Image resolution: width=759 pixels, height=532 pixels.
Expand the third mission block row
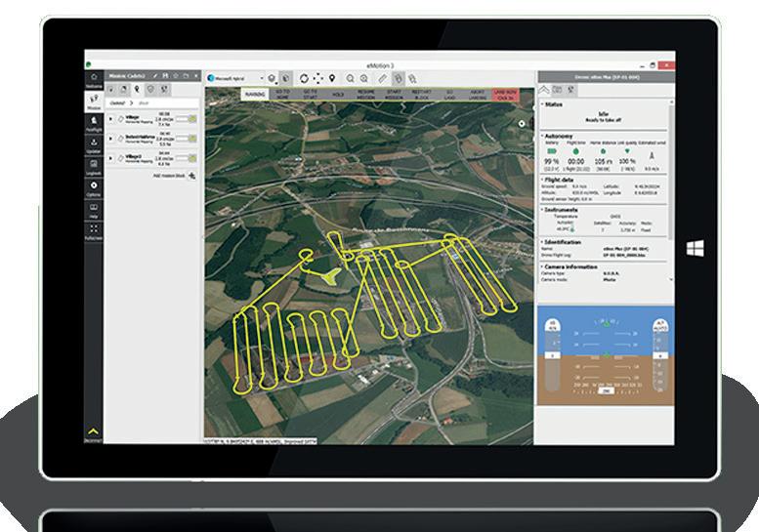click(110, 158)
